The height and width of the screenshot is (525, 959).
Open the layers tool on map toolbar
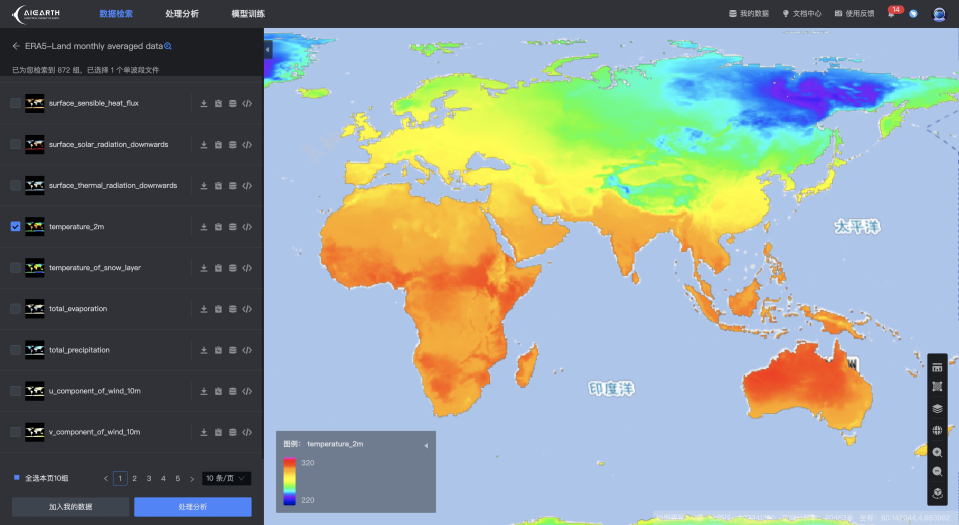937,408
